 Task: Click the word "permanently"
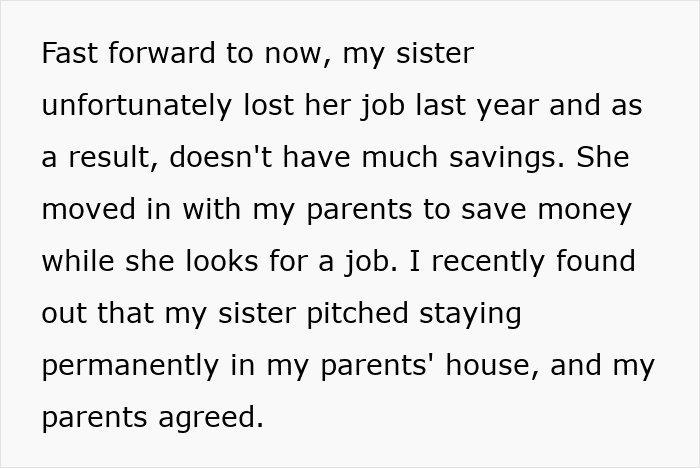coord(131,366)
